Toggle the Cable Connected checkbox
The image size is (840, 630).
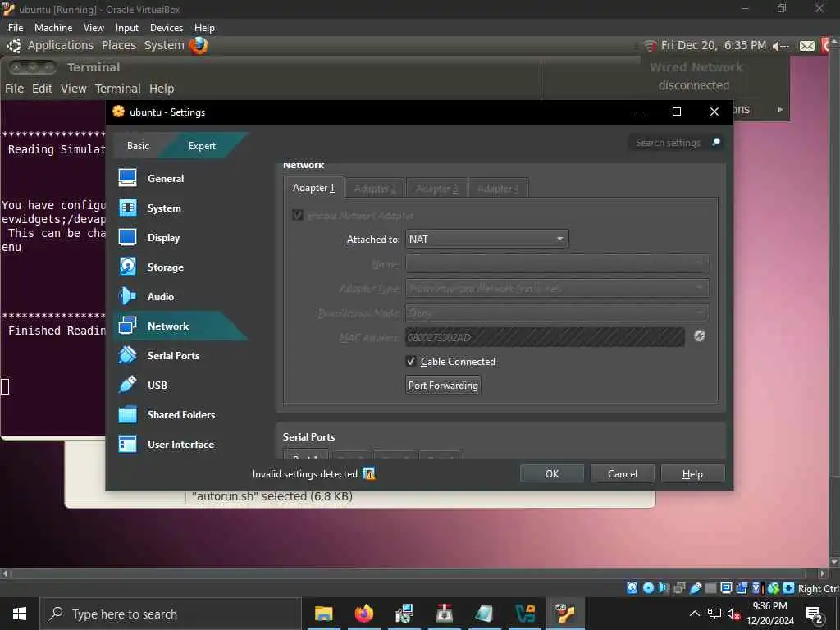click(411, 361)
